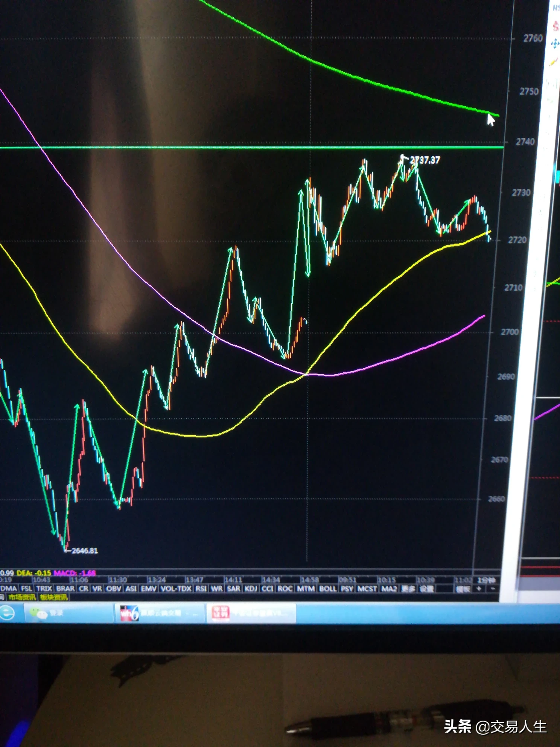This screenshot has width=560, height=747.
Task: Click the 2730 price axis label
Action: pyautogui.click(x=521, y=193)
